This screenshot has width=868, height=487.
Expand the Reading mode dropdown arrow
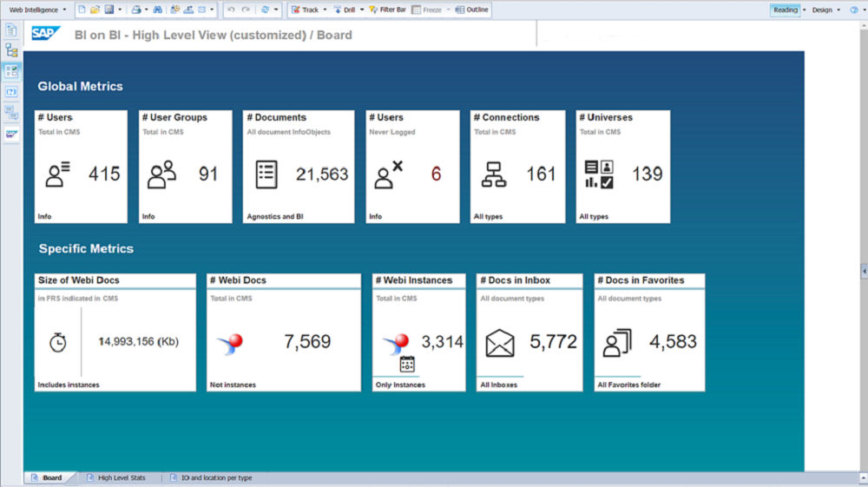coord(805,10)
